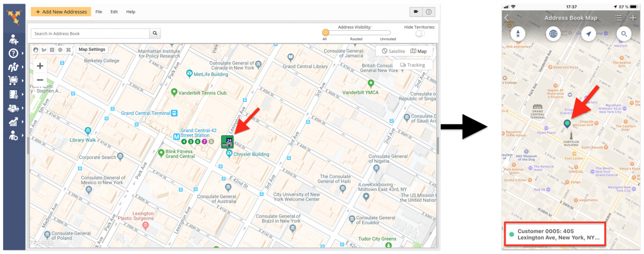644x254 pixels.
Task: Expand the fleet vehicles sidebar item arrow
Action: (x=23, y=109)
